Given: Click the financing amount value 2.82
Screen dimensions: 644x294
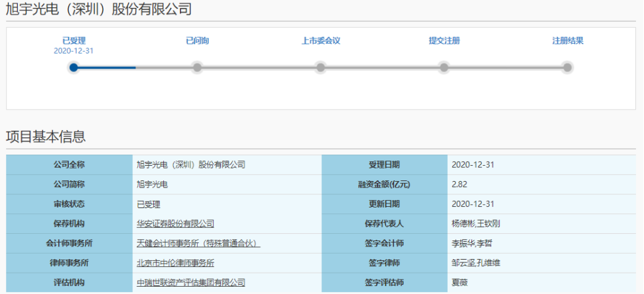Looking at the screenshot, I should tap(459, 184).
